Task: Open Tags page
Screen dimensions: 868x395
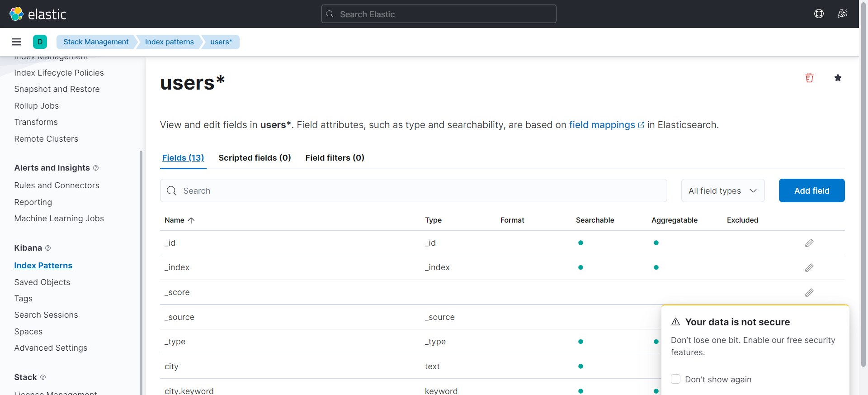Action: [23, 299]
